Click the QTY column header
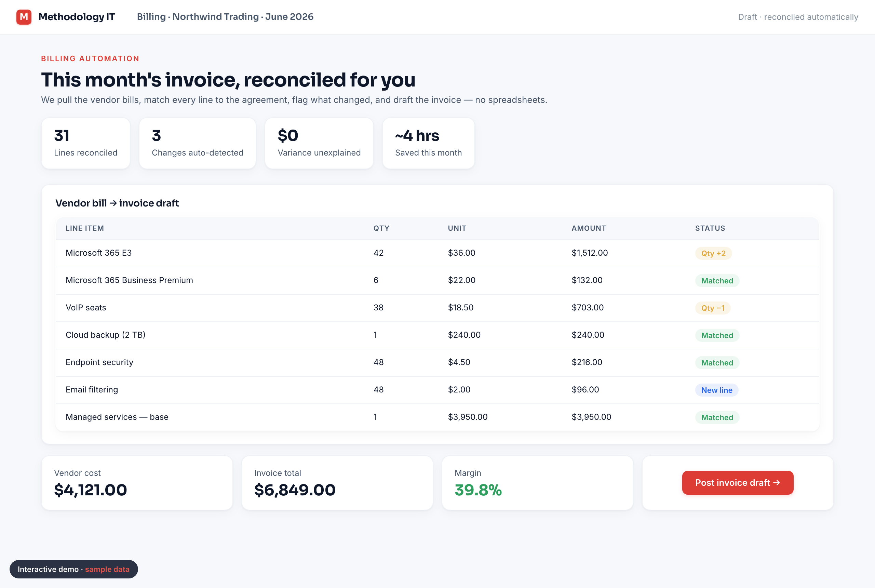Viewport: 875px width, 588px height. pos(381,228)
